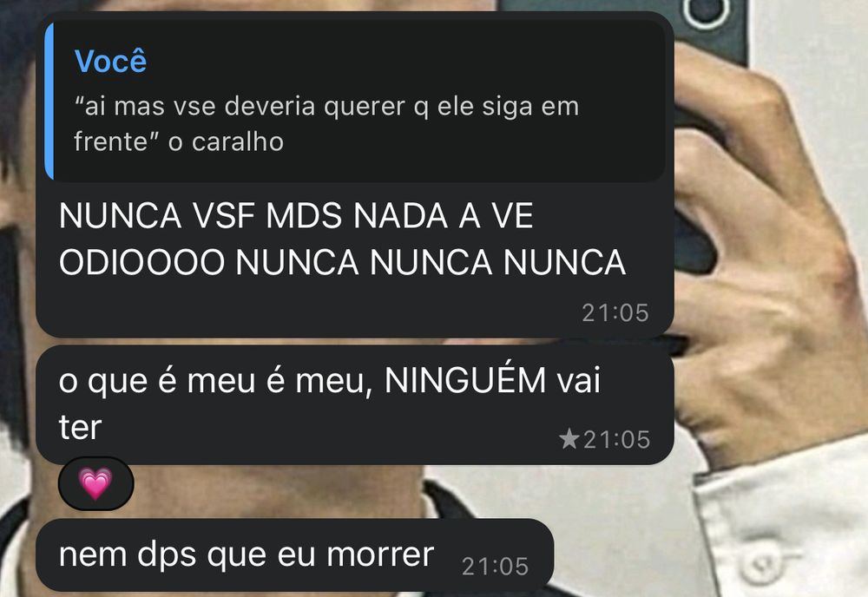The width and height of the screenshot is (868, 597).
Task: Select the 'o que é meu' message
Action: [x=355, y=405]
